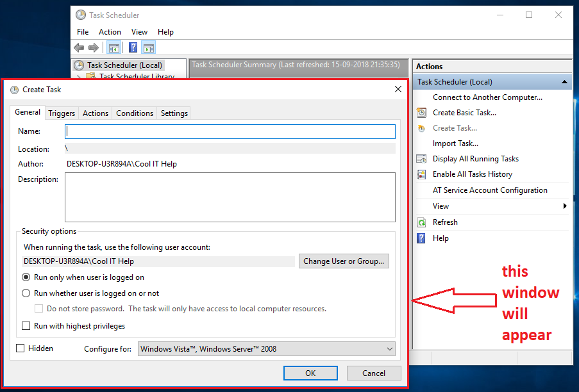Click inside the Name input field

coord(230,132)
